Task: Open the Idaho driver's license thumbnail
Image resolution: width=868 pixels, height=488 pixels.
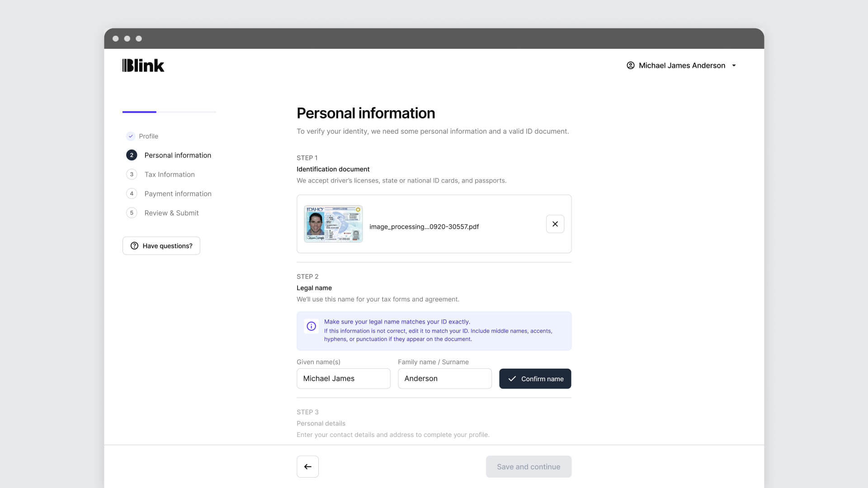Action: [333, 224]
